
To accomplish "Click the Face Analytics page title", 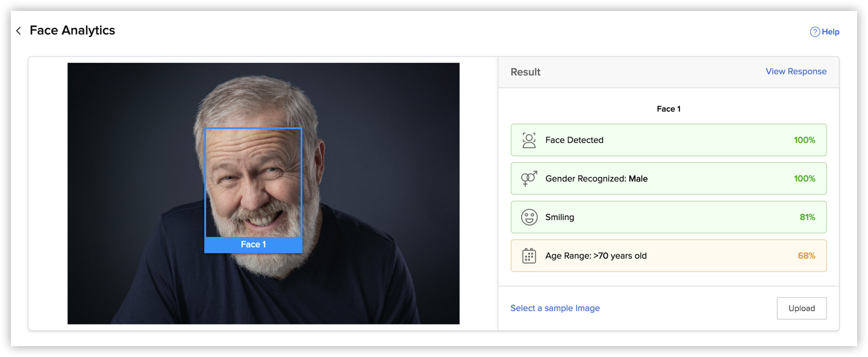I will coord(72,30).
